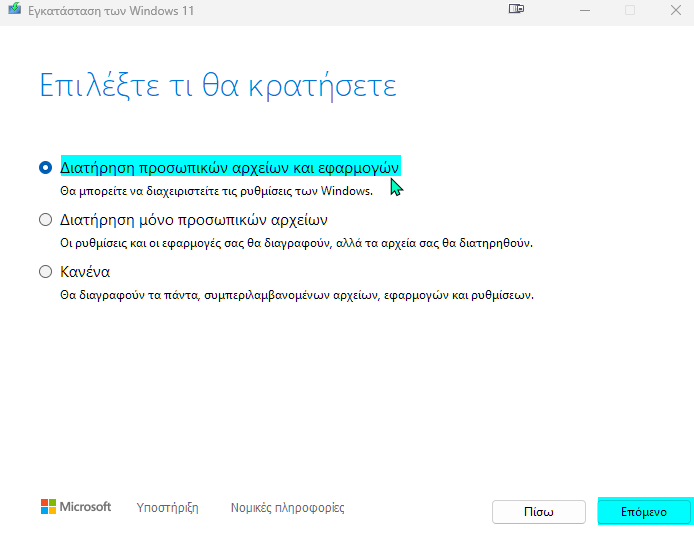Click the accessibility icon in the title bar
Image resolution: width=694 pixels, height=540 pixels.
[516, 9]
